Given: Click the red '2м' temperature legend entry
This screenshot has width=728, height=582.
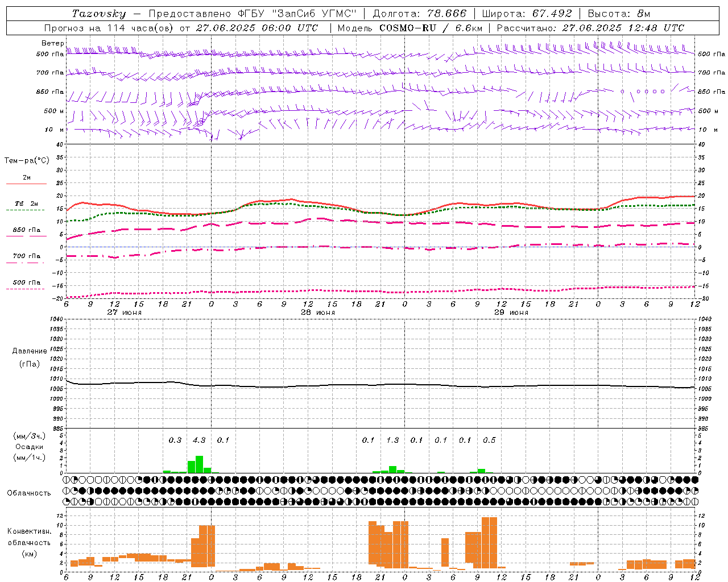Looking at the screenshot, I should click(26, 180).
